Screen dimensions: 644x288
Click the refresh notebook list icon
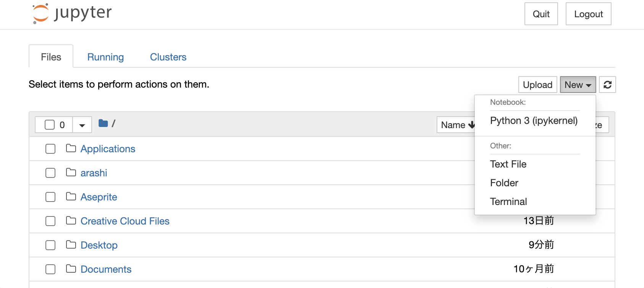pos(607,85)
